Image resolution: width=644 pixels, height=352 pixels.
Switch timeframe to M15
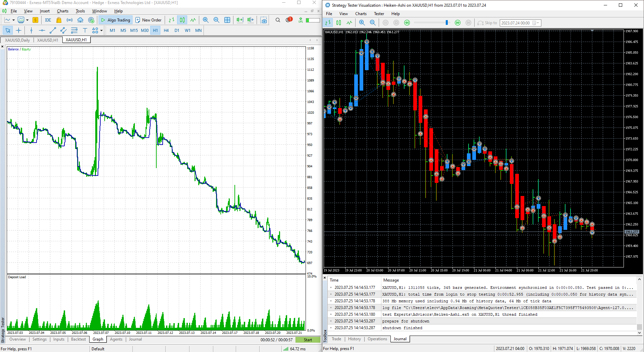pyautogui.click(x=134, y=31)
